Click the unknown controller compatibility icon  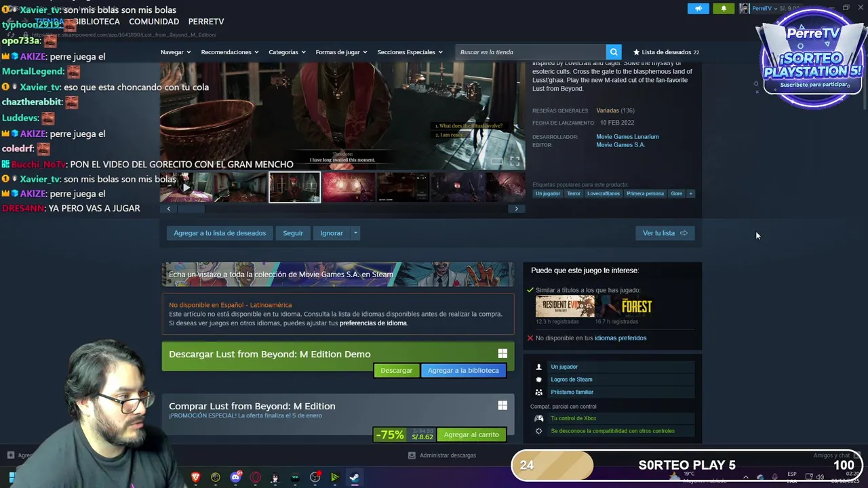(x=539, y=431)
